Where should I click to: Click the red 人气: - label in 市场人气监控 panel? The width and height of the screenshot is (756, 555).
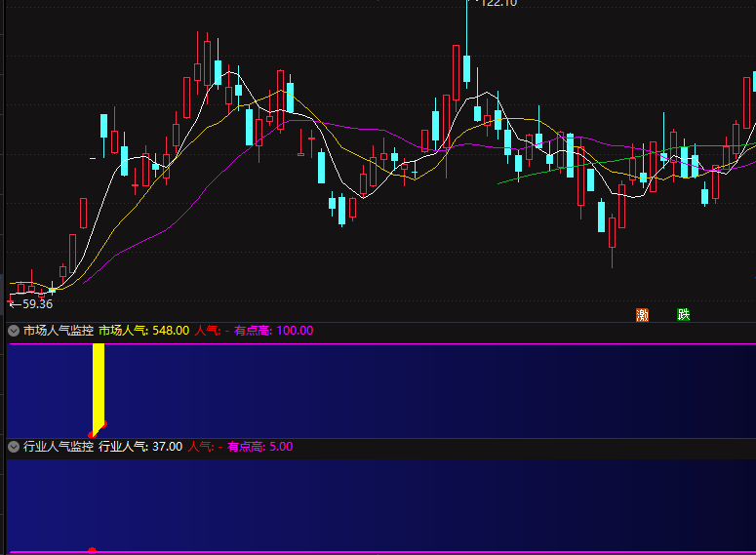click(x=212, y=331)
